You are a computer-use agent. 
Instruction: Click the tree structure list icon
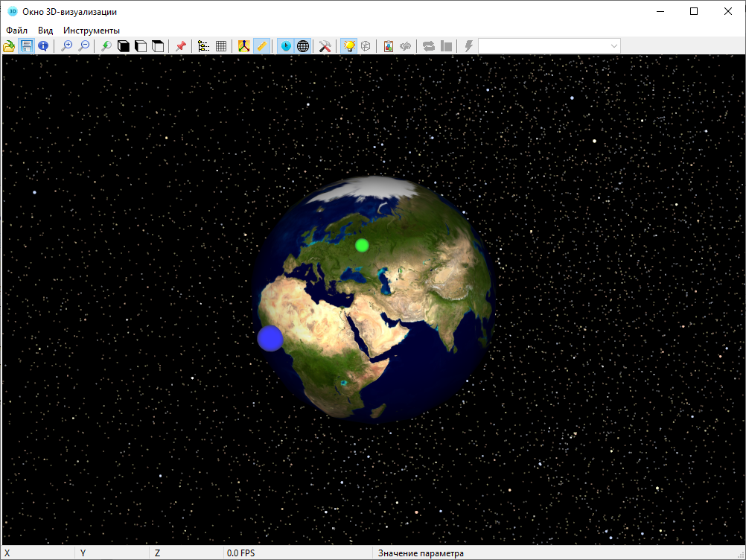coord(204,46)
